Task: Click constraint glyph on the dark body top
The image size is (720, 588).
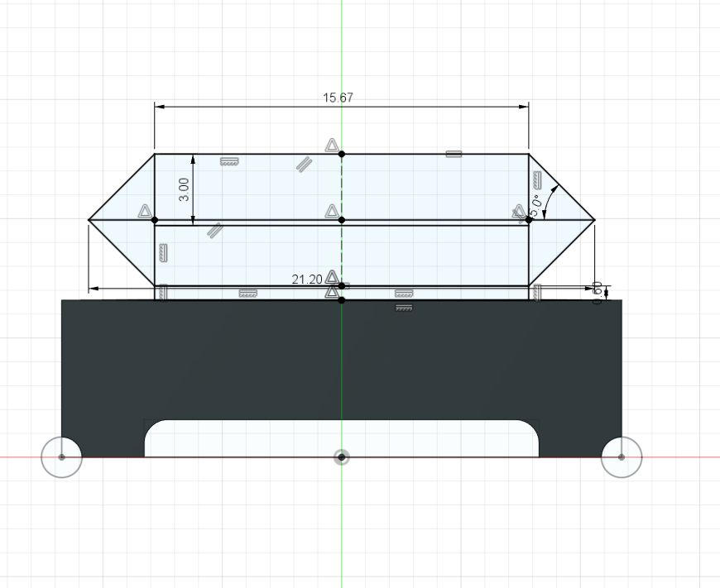Action: [404, 307]
